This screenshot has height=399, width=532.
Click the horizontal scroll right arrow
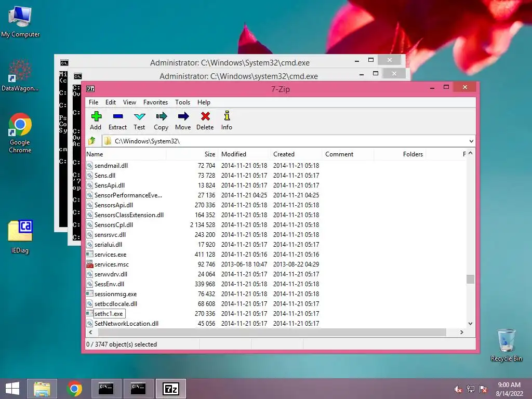point(461,332)
